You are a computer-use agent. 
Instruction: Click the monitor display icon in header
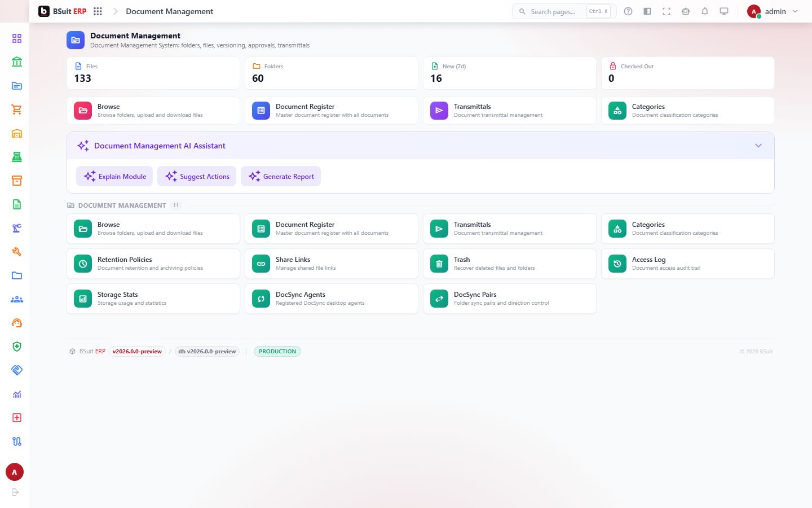(724, 11)
